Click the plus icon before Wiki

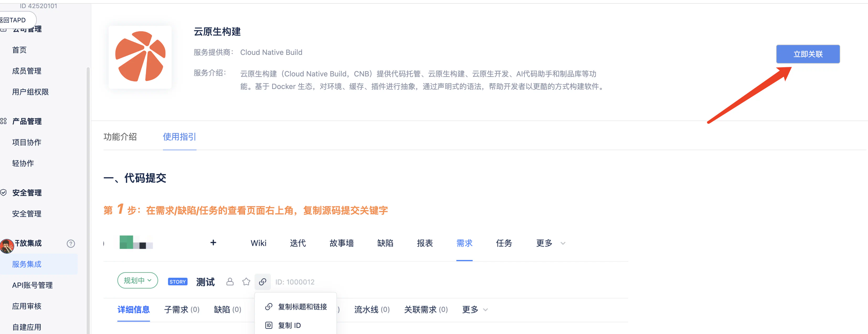[x=213, y=243]
